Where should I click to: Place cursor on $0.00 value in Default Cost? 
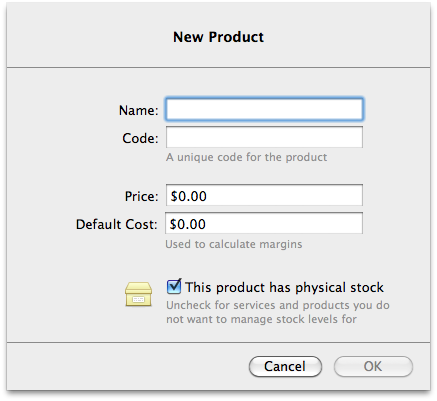click(x=188, y=224)
